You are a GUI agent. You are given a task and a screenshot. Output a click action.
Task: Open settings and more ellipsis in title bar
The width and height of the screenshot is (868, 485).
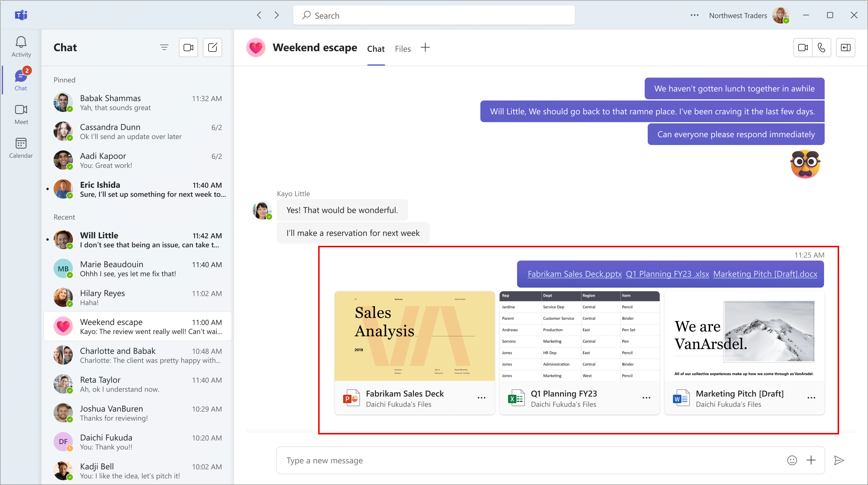(x=694, y=15)
